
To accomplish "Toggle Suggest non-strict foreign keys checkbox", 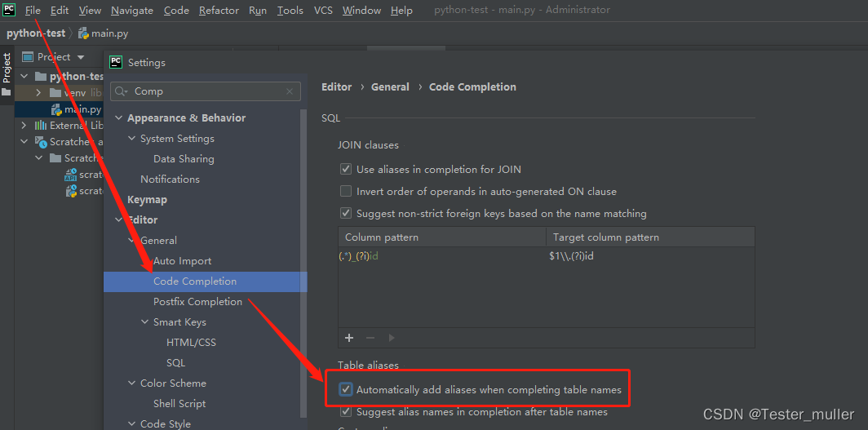I will (346, 212).
